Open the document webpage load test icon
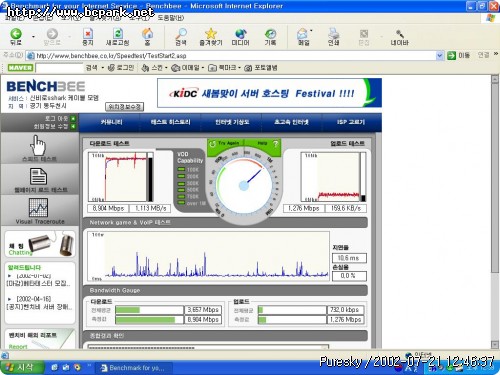Viewport: 500px width, 375px height. click(38, 176)
